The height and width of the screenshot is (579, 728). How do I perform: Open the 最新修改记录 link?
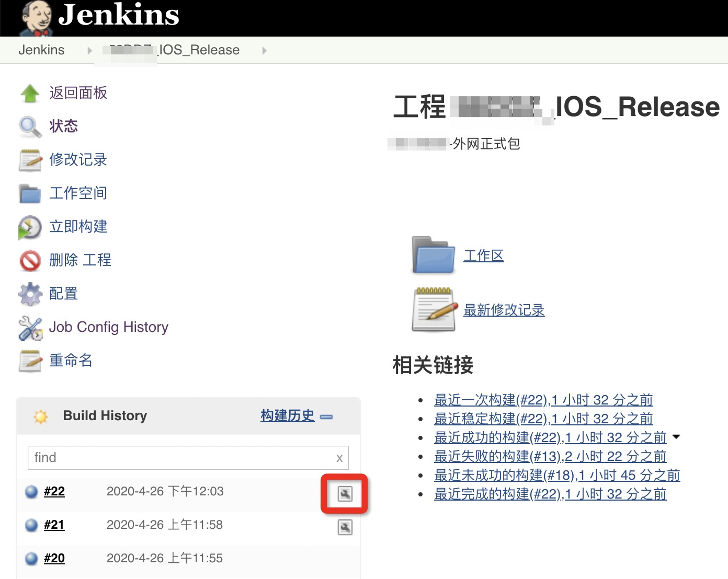pos(504,310)
